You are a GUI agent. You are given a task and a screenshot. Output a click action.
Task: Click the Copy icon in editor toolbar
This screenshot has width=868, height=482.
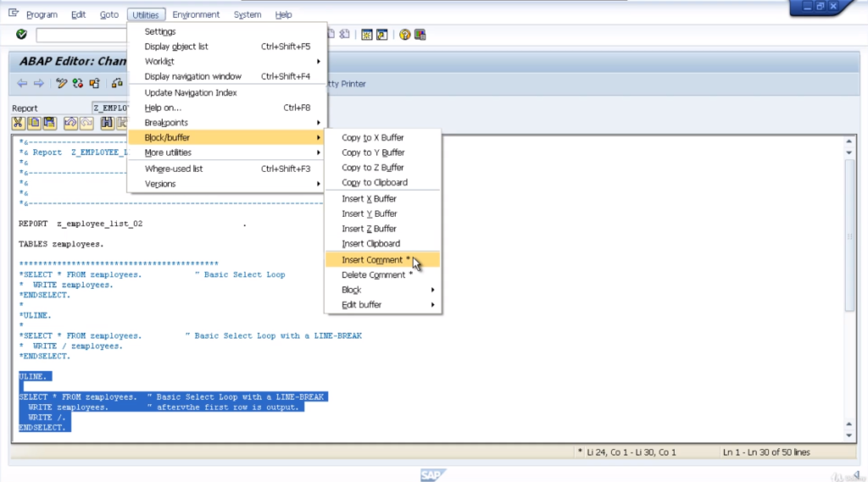(34, 123)
